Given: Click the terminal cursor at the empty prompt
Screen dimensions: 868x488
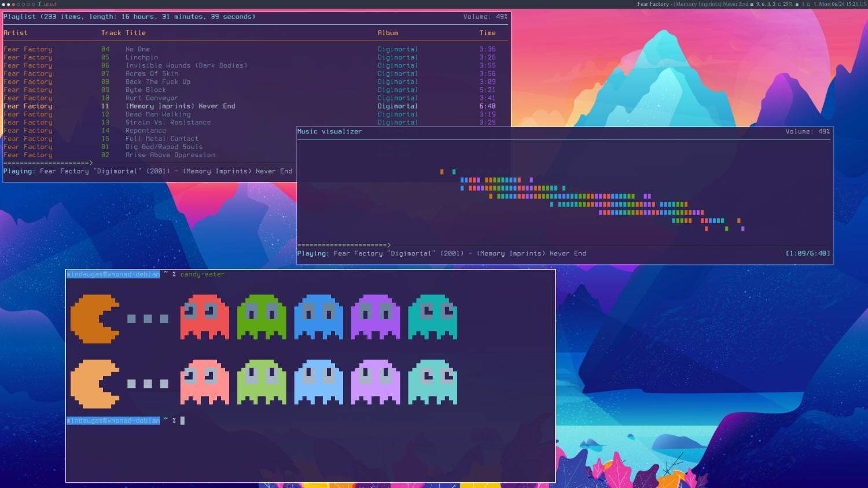Looking at the screenshot, I should point(182,420).
